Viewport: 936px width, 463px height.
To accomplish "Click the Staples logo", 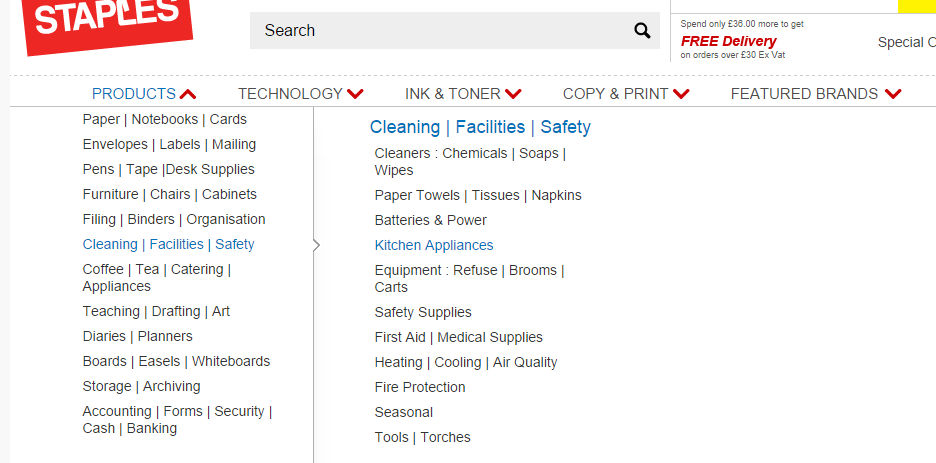I will (x=107, y=23).
